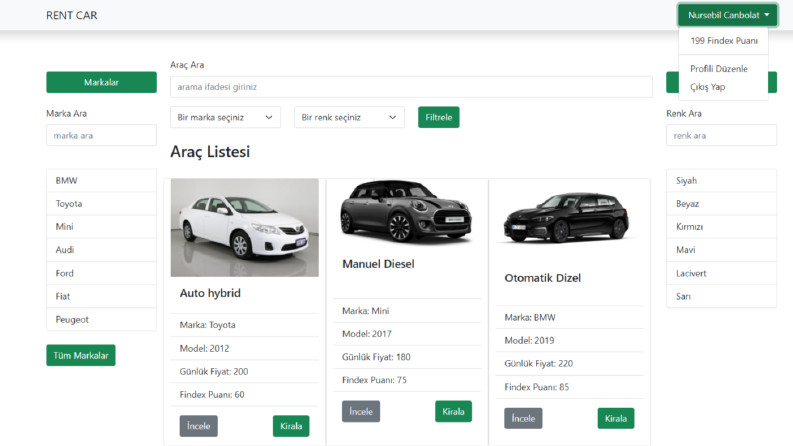Click İncele on the Otomatik Dizel card
The width and height of the screenshot is (793, 446).
pyautogui.click(x=523, y=419)
